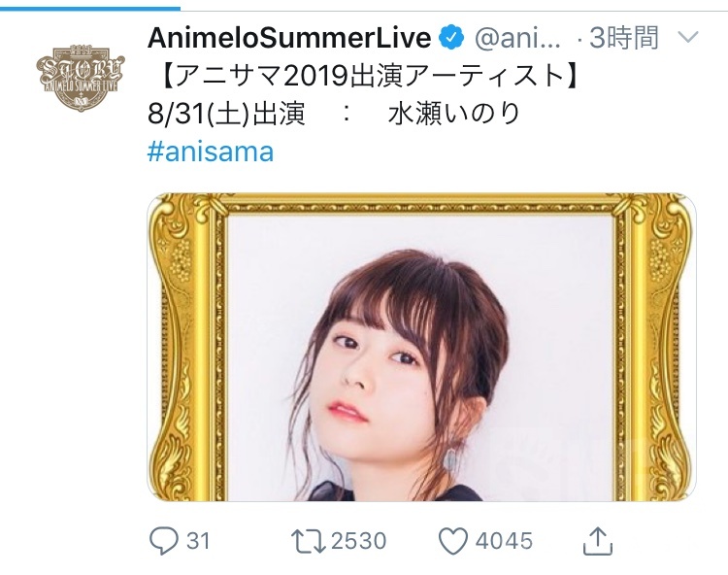Viewport: 728px width, 575px height.
Task: Like the tweet with heart icon
Action: tap(453, 542)
